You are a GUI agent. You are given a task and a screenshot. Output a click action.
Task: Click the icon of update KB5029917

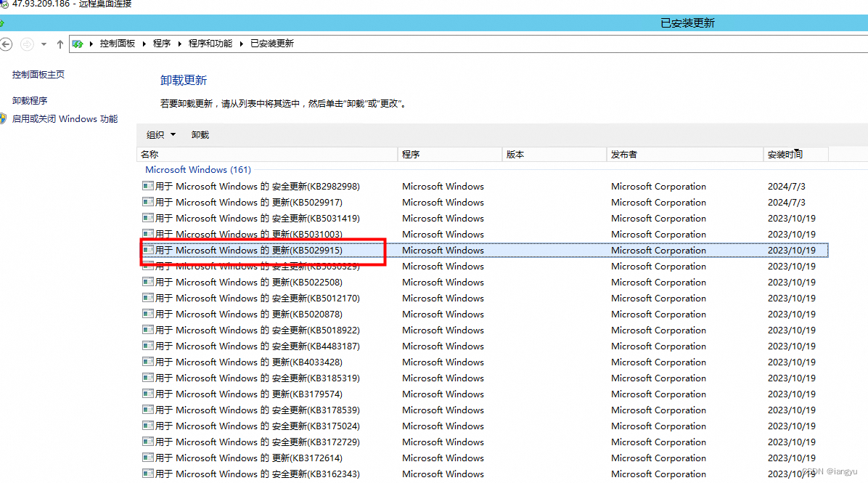[x=148, y=202]
